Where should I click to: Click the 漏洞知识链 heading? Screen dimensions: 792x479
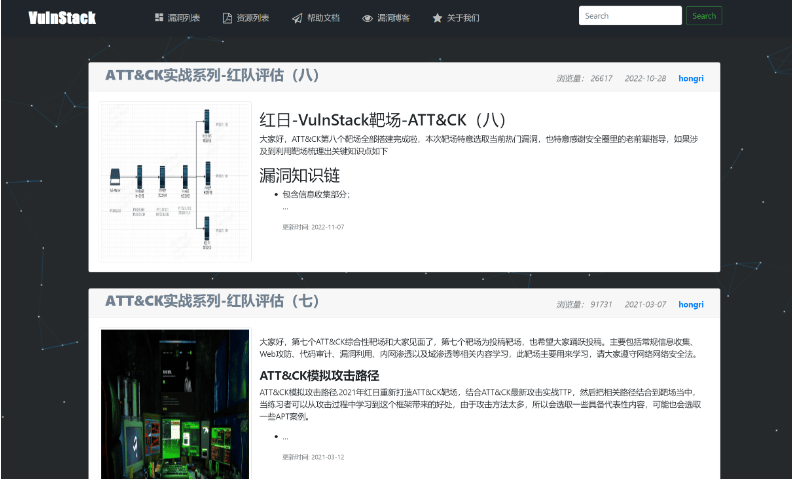point(300,175)
